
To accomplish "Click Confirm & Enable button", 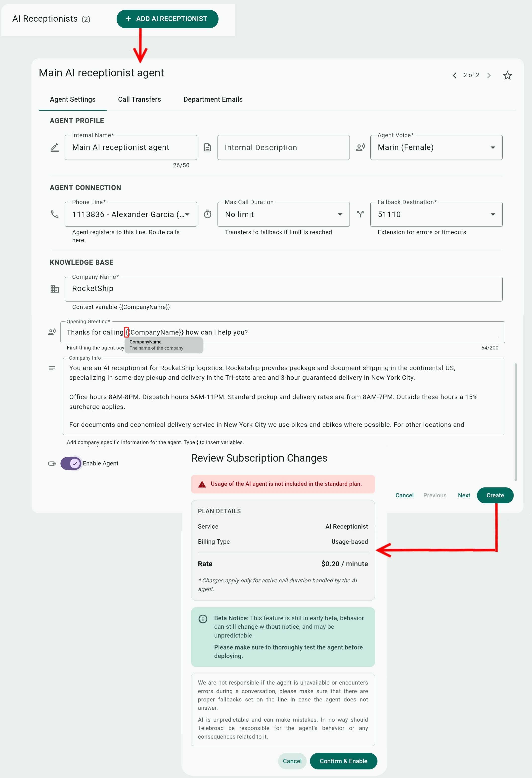I will [x=343, y=761].
